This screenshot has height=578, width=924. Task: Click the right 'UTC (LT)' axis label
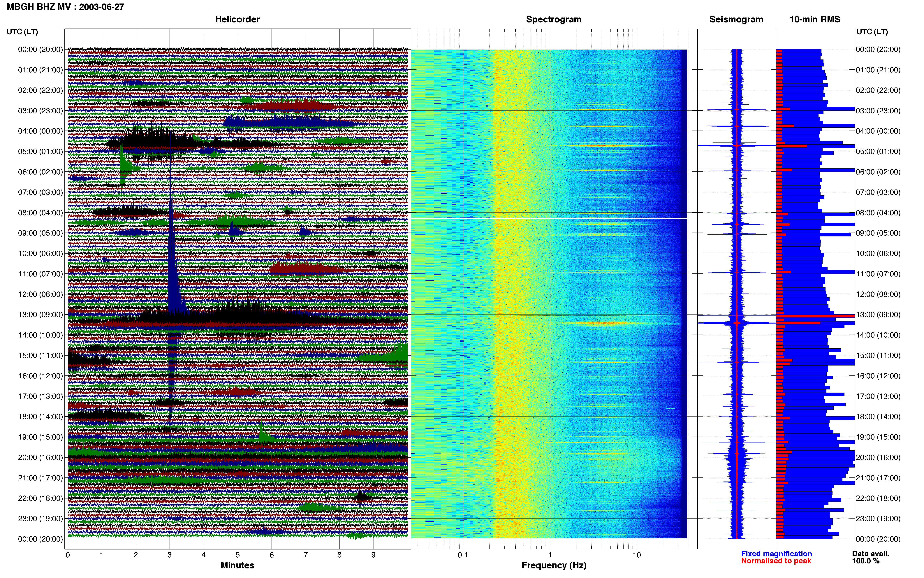[x=872, y=32]
